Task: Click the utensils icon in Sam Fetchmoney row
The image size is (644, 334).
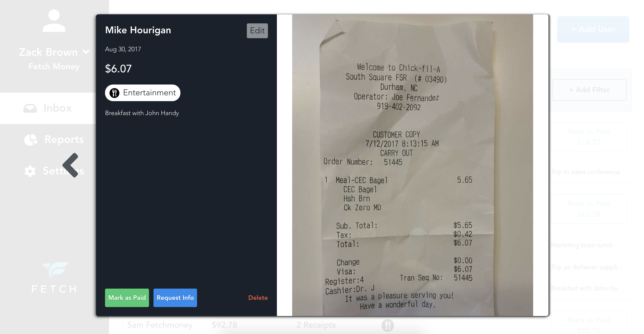Action: (388, 325)
